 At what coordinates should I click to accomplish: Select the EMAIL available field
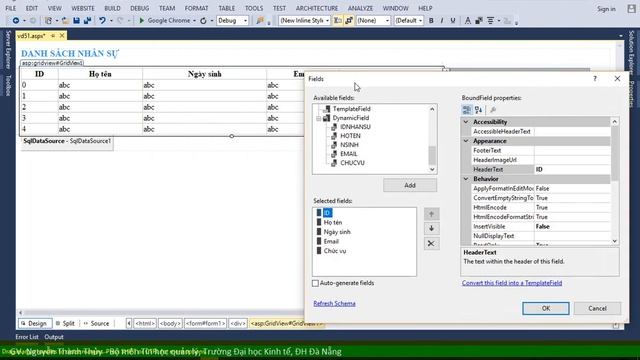click(x=349, y=154)
